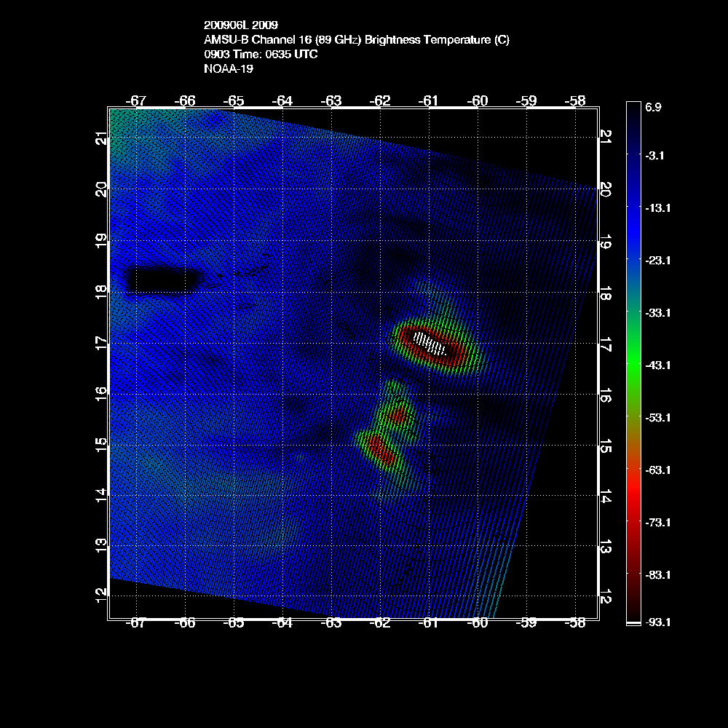The image size is (728, 728).
Task: Click the top axis longitude label "-65"
Action: [234, 100]
